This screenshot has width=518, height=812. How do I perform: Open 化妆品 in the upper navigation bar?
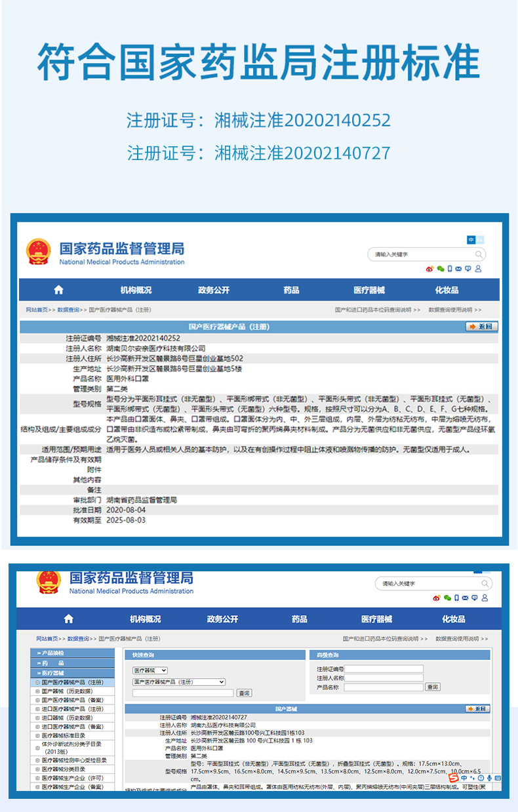point(447,290)
